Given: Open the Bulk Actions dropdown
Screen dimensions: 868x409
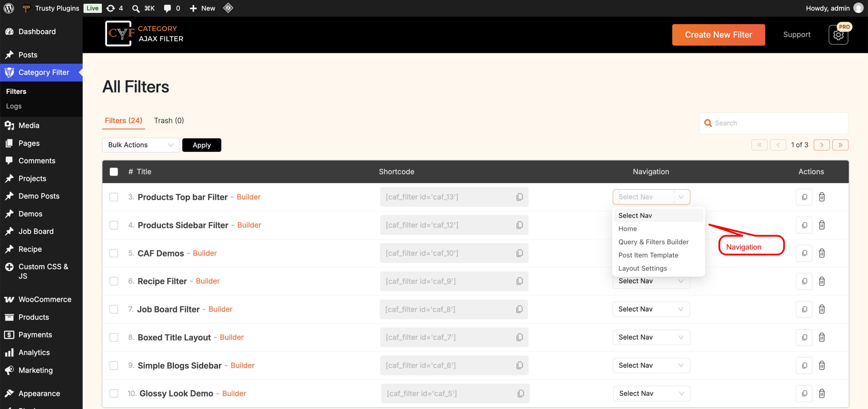Looking at the screenshot, I should coord(141,145).
